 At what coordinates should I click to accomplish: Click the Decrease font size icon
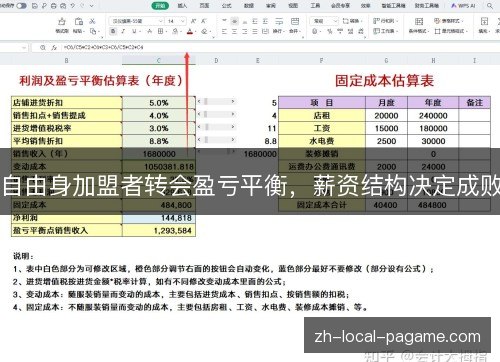(204, 21)
